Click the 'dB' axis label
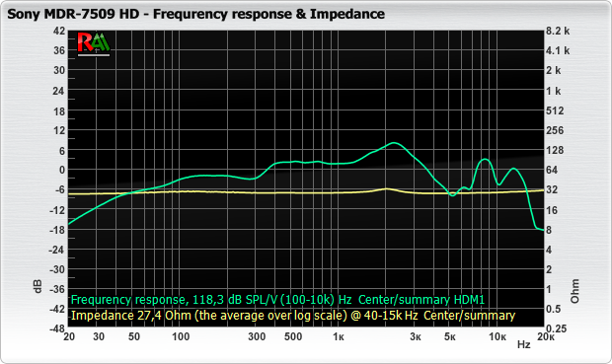Image resolution: width=612 pixels, height=364 pixels. (38, 286)
